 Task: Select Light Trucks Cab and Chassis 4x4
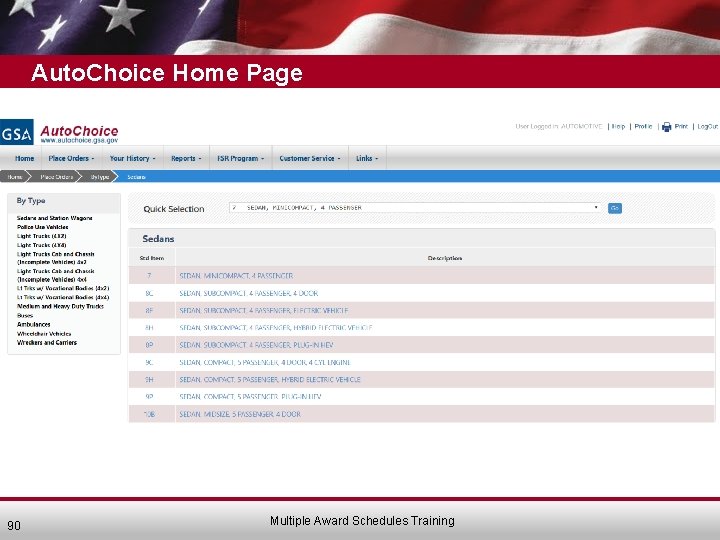point(56,275)
